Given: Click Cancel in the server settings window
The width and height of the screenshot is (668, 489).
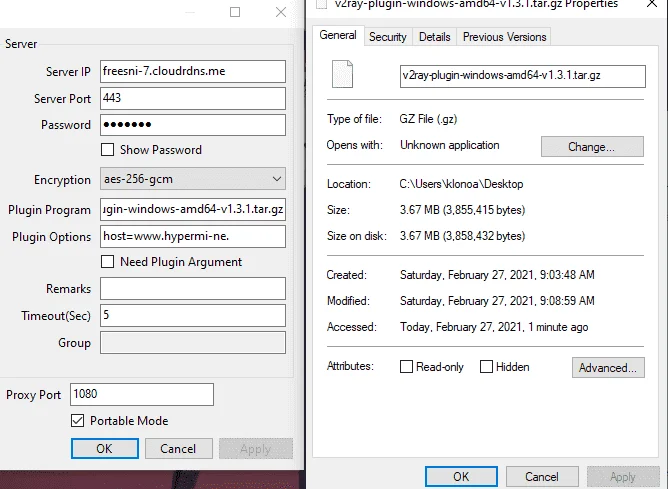Looking at the screenshot, I should coord(179,449).
